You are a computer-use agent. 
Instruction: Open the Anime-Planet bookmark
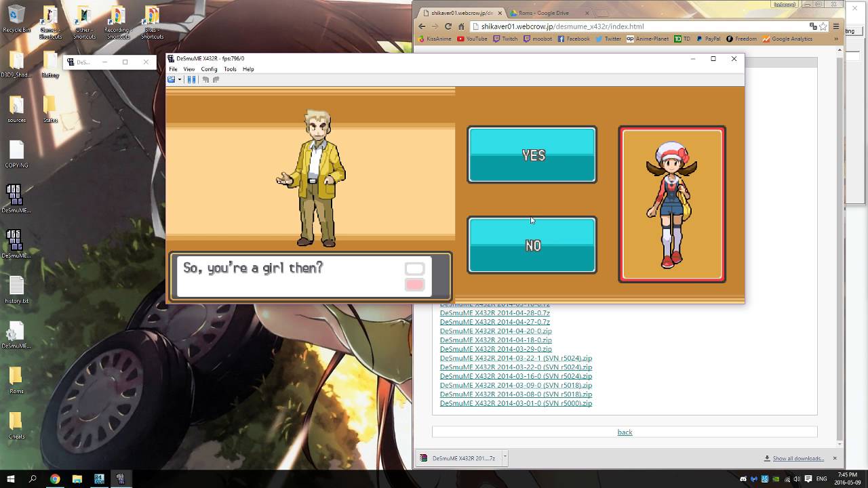tap(648, 39)
